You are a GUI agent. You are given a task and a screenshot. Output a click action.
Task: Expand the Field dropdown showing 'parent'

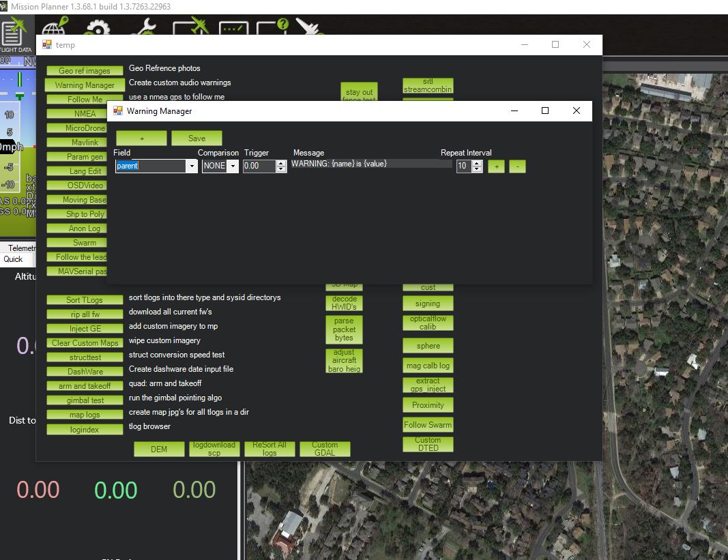click(x=192, y=166)
